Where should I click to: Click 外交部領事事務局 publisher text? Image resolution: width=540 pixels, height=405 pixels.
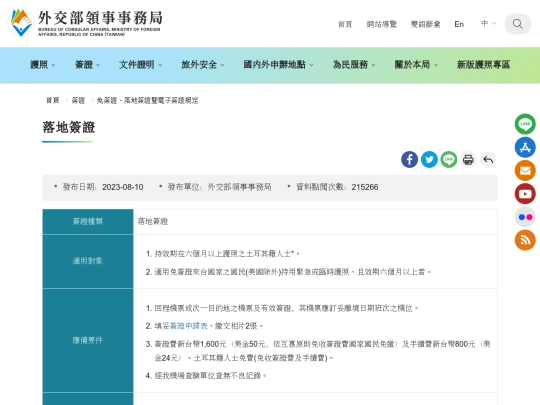[x=239, y=187]
